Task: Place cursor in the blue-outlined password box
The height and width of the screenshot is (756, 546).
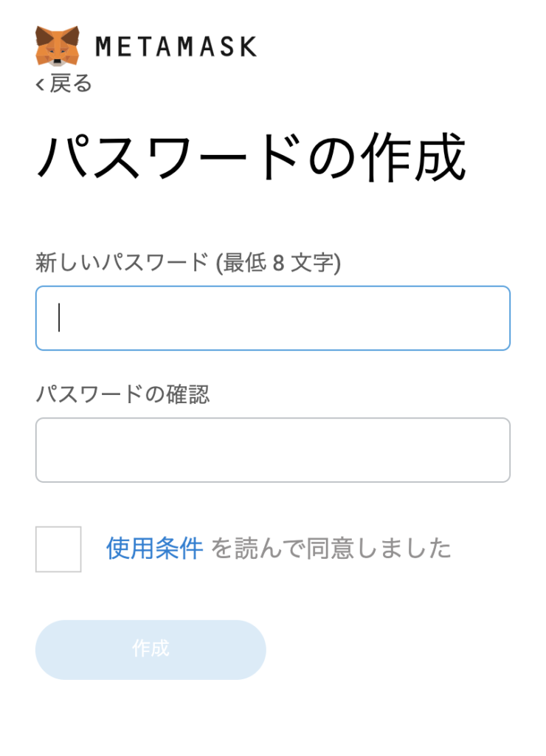Action: point(273,318)
